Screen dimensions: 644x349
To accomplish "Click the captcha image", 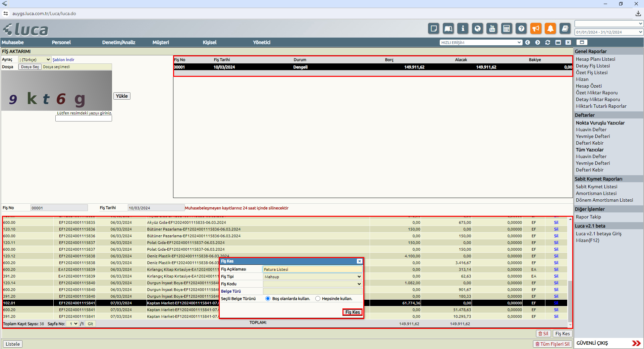I will pyautogui.click(x=57, y=91).
